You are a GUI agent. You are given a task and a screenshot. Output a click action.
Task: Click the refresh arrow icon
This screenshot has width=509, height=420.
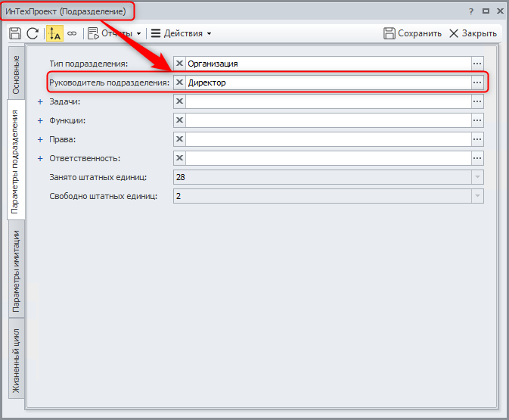tap(33, 33)
